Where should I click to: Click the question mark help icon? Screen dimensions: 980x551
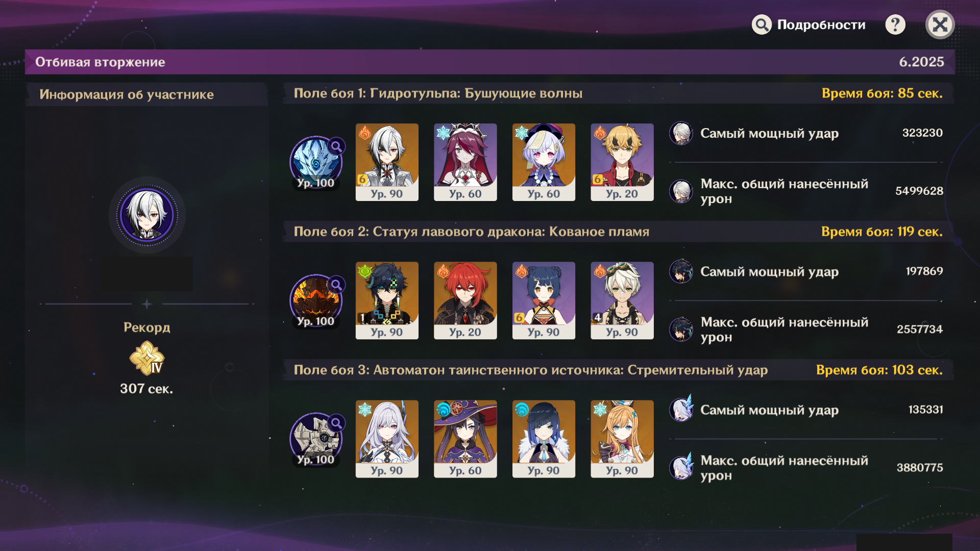(x=895, y=24)
